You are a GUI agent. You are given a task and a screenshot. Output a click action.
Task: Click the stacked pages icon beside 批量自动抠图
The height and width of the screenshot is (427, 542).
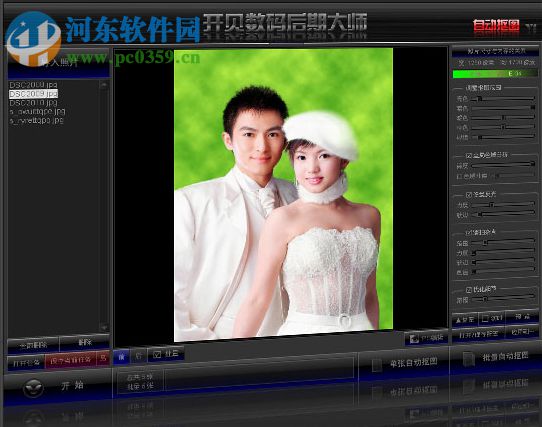469,359
